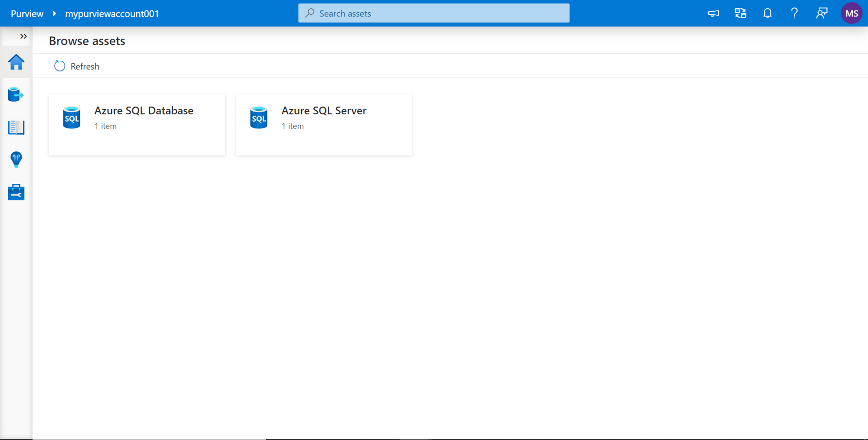Open the Management toolbox icon
Image resolution: width=868 pixels, height=440 pixels.
click(x=16, y=192)
